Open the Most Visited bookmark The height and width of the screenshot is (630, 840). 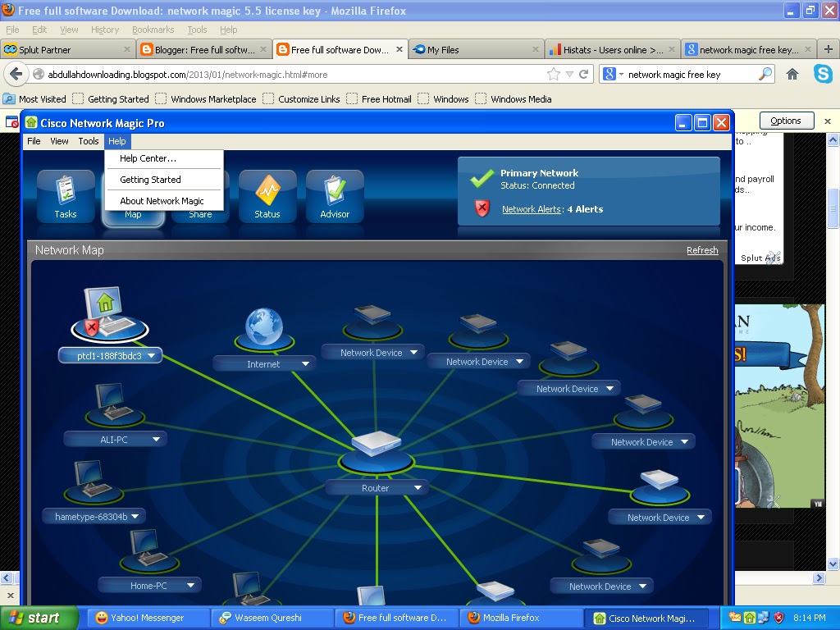[x=34, y=98]
